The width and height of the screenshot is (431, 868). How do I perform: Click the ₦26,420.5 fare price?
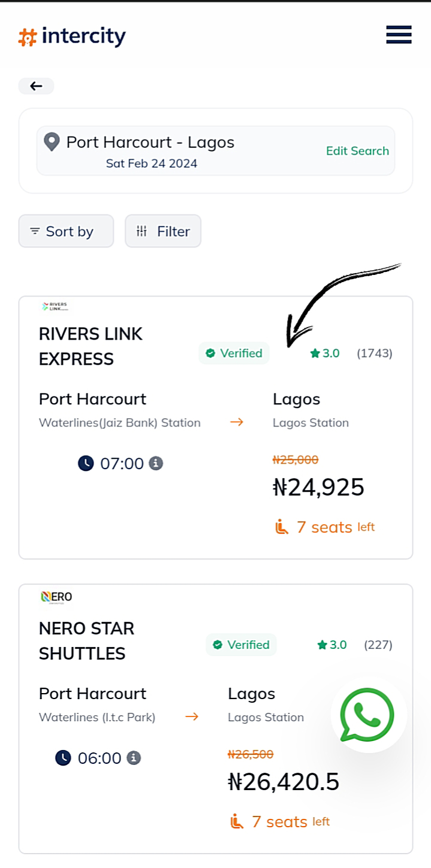[284, 782]
